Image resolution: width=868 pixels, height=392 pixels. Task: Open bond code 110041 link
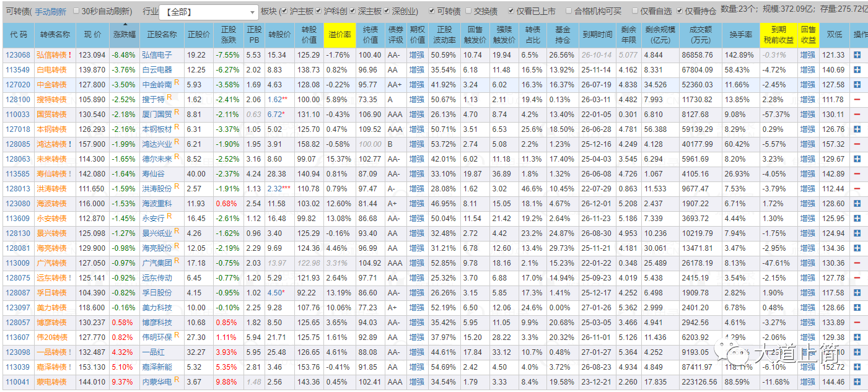(18, 382)
